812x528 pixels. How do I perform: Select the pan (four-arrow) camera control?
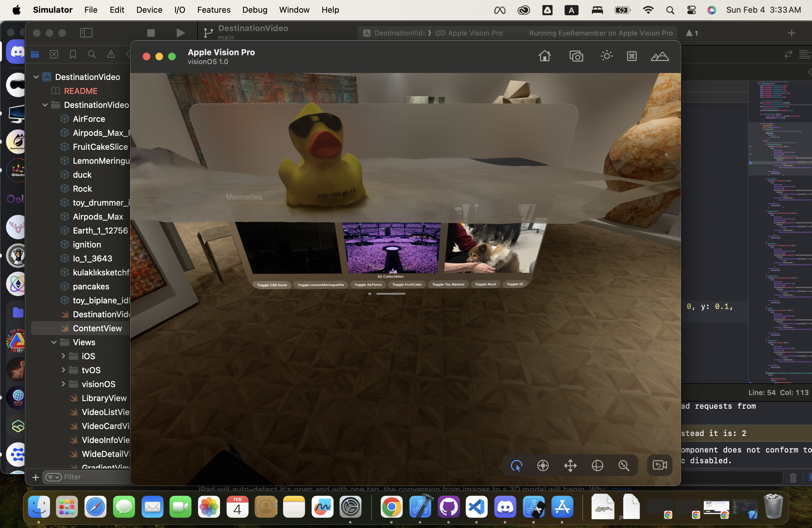pos(570,465)
